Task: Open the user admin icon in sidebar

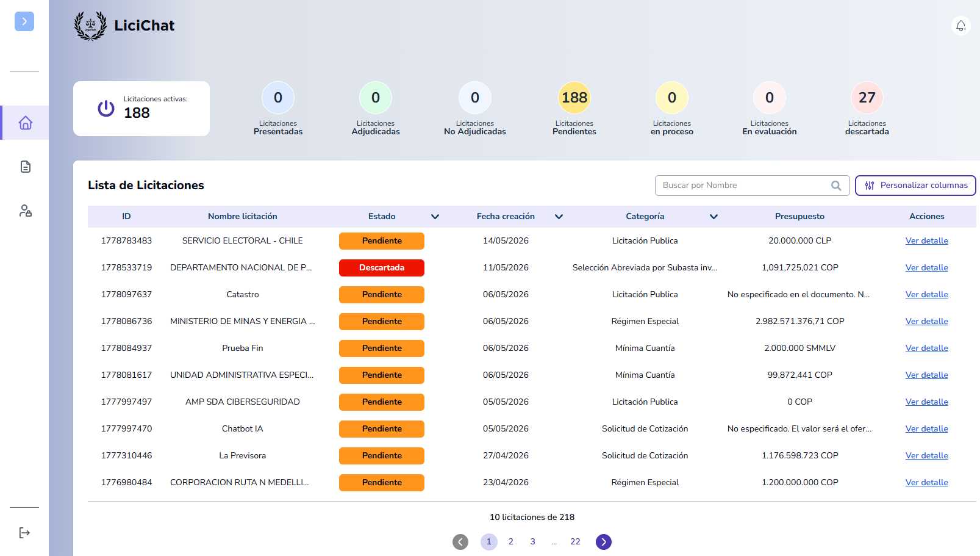Action: (x=25, y=211)
